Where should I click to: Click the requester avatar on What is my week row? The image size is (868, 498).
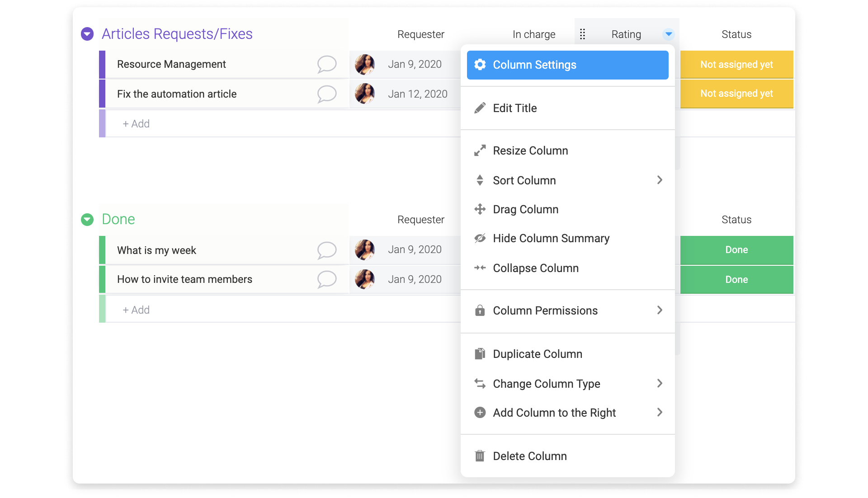[365, 249]
